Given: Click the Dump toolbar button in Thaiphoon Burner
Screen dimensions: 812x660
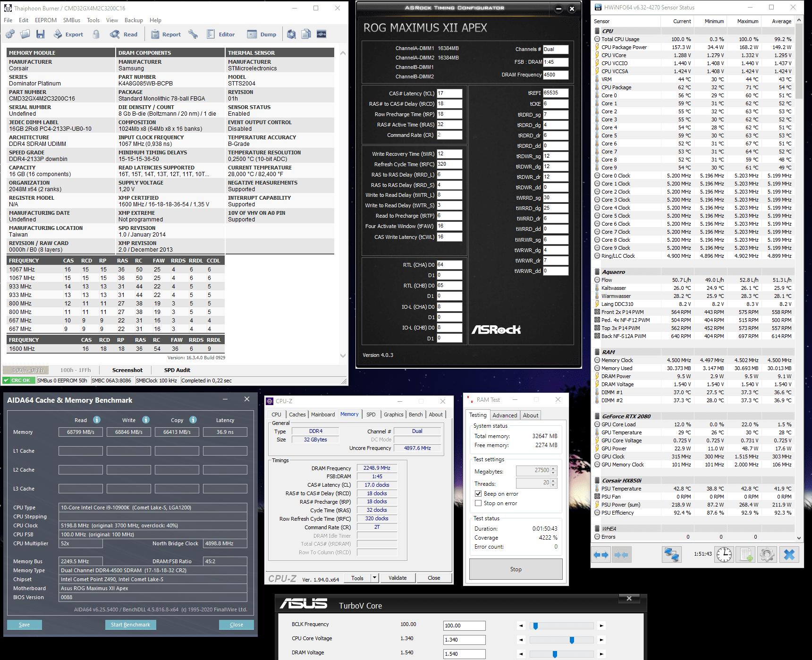Looking at the screenshot, I should point(262,34).
